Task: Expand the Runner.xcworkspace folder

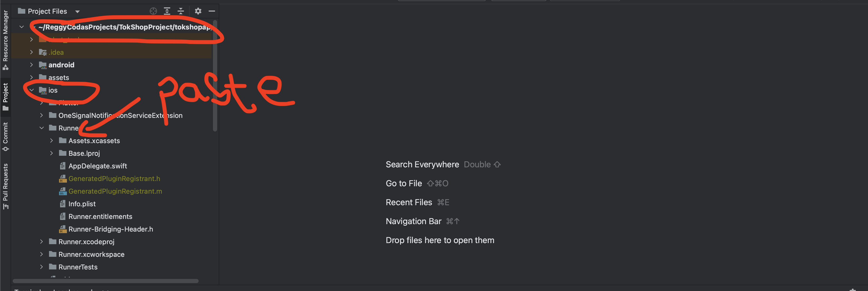Action: (41, 254)
